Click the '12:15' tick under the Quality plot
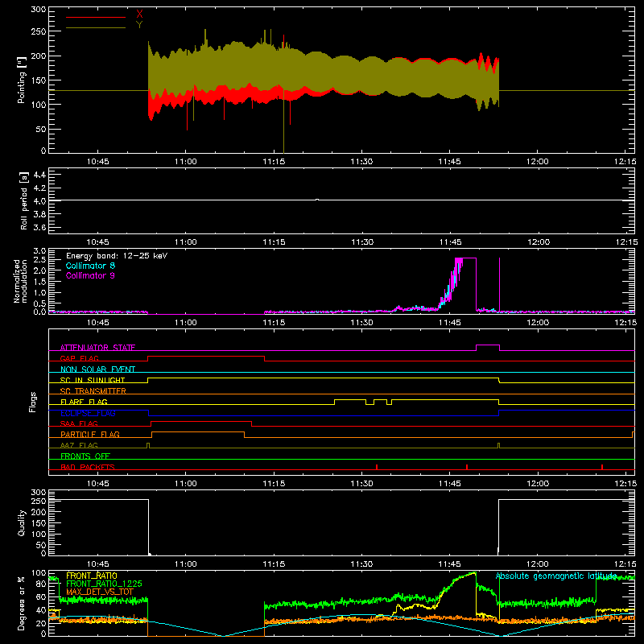644x644 pixels. coord(625,564)
